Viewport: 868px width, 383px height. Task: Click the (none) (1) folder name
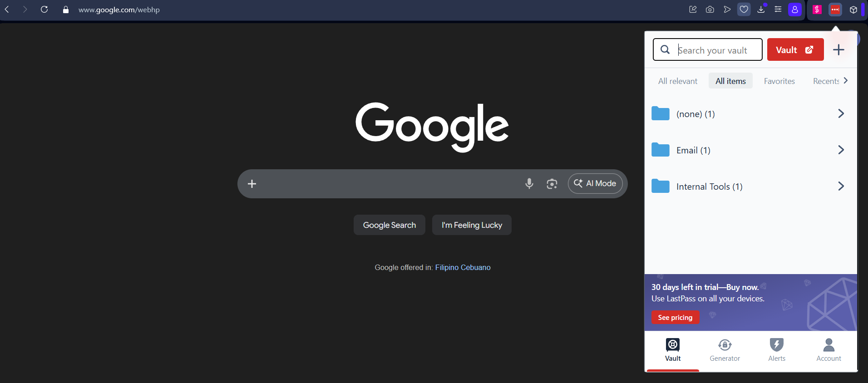(x=695, y=114)
